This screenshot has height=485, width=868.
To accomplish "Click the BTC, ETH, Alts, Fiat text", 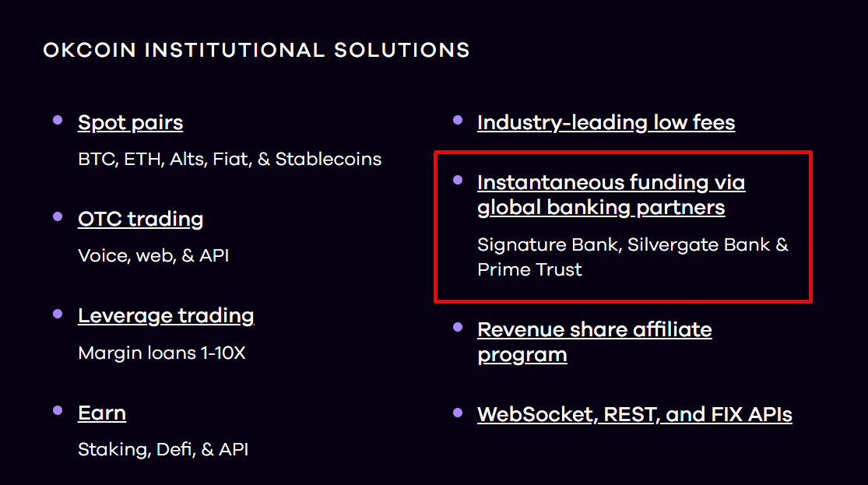I will coord(230,160).
